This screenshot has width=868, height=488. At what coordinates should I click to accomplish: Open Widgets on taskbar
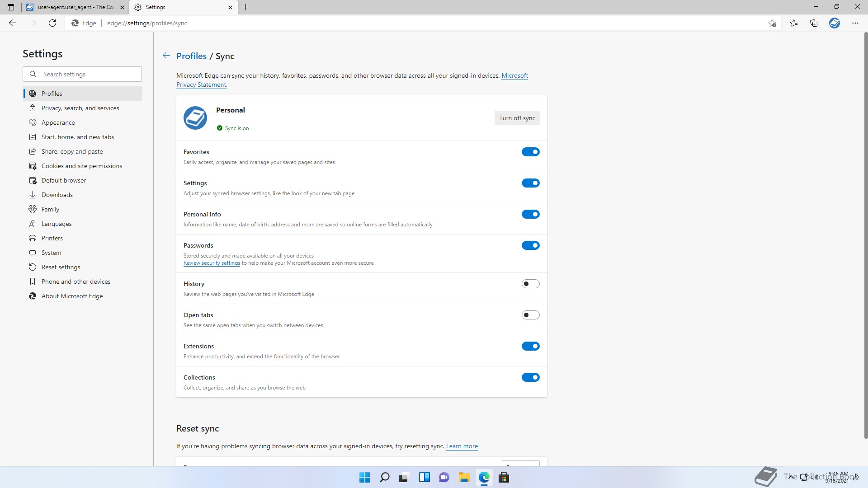[x=425, y=477]
